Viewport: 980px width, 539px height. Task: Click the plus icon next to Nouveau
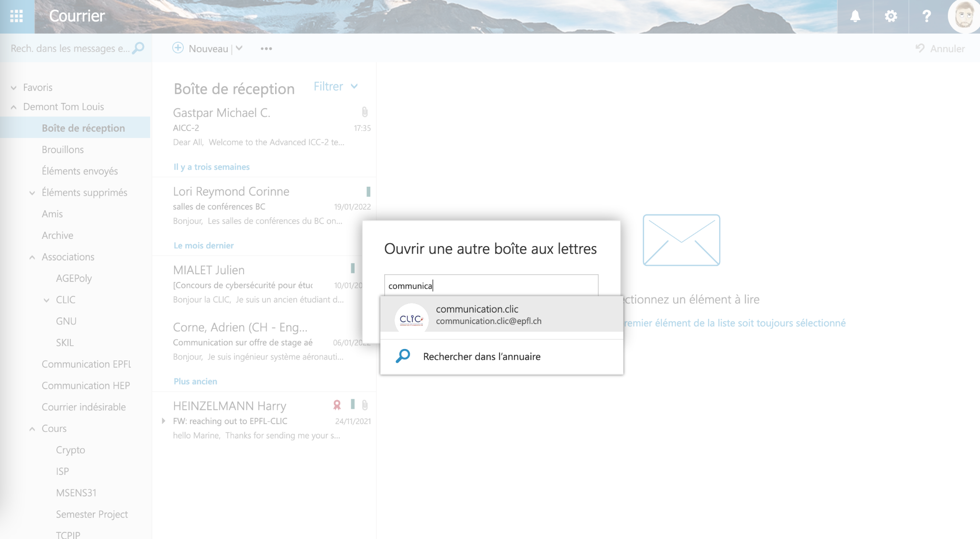click(x=178, y=48)
